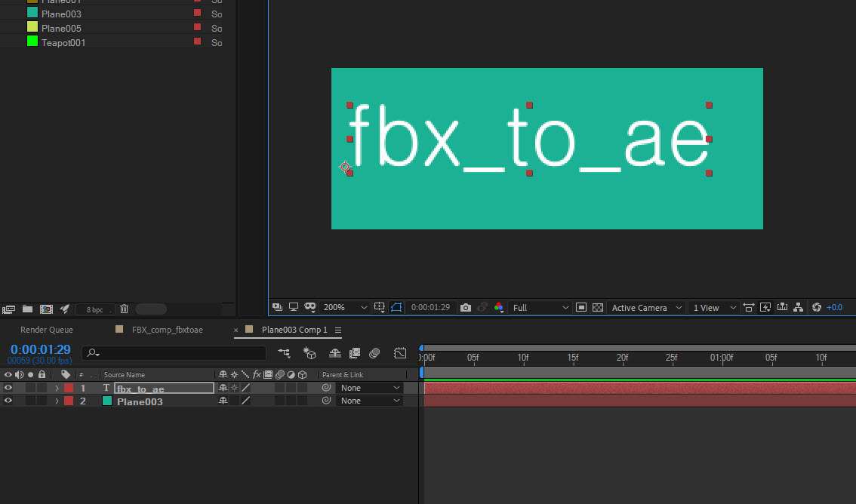Open the comp flowchart icon
Screen dimensions: 856x504
point(798,308)
